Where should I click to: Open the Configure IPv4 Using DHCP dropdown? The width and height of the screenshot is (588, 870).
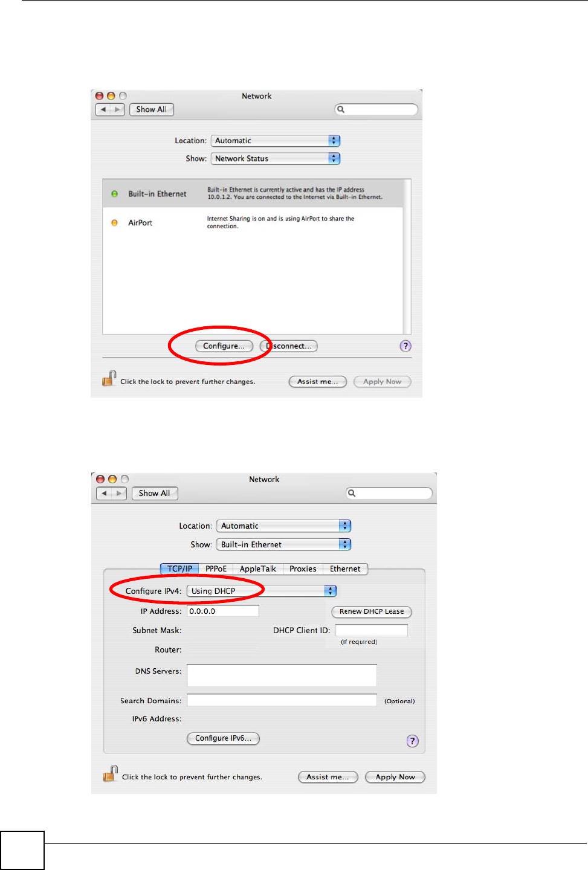tap(262, 591)
